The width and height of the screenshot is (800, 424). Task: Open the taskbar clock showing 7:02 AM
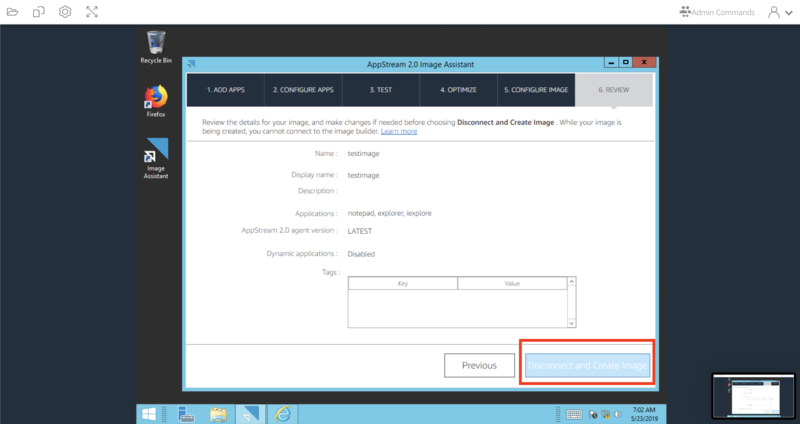[644, 414]
